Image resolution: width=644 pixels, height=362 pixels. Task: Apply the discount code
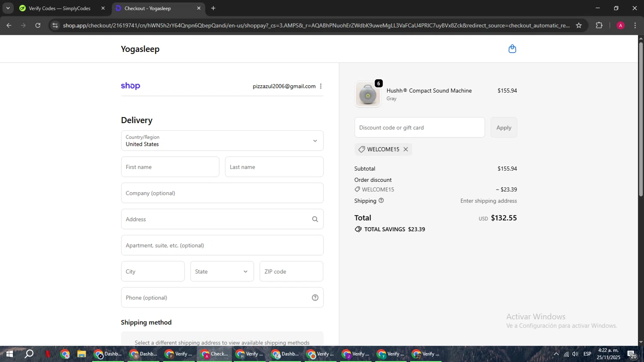[x=504, y=127]
